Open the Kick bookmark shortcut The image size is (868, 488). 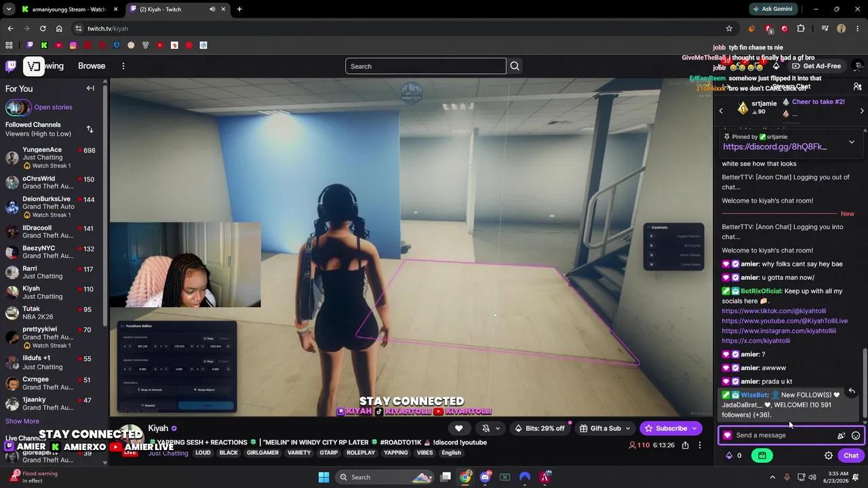(x=44, y=45)
